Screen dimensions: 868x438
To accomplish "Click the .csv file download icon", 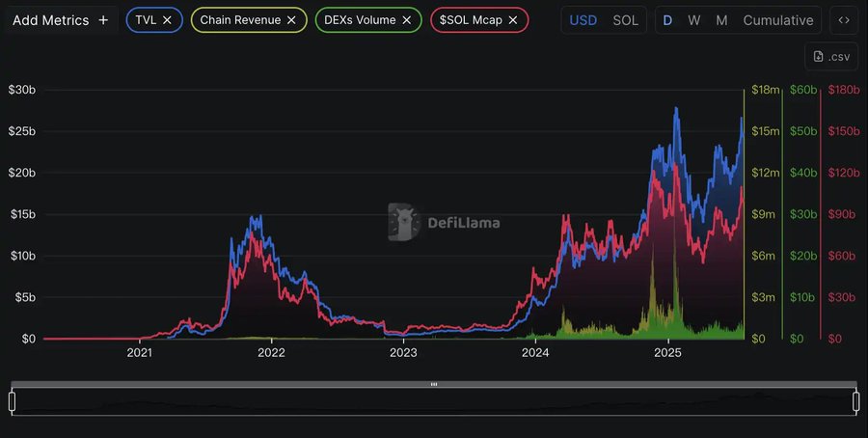I will (x=819, y=57).
